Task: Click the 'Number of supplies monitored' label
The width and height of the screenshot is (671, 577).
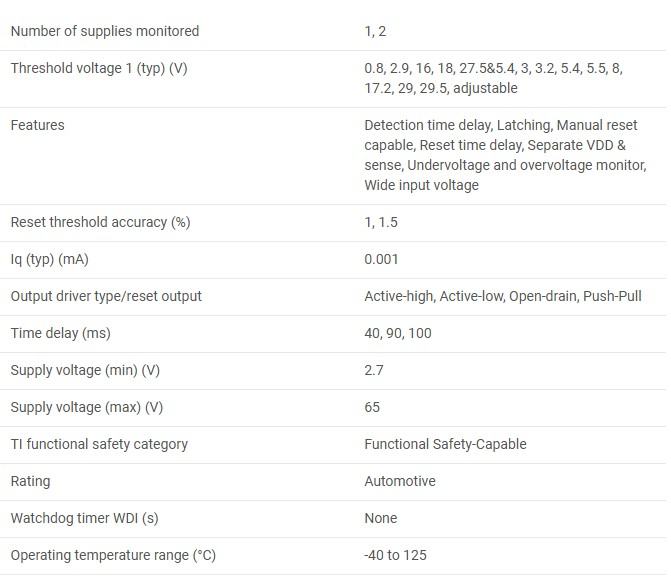Action: (105, 31)
